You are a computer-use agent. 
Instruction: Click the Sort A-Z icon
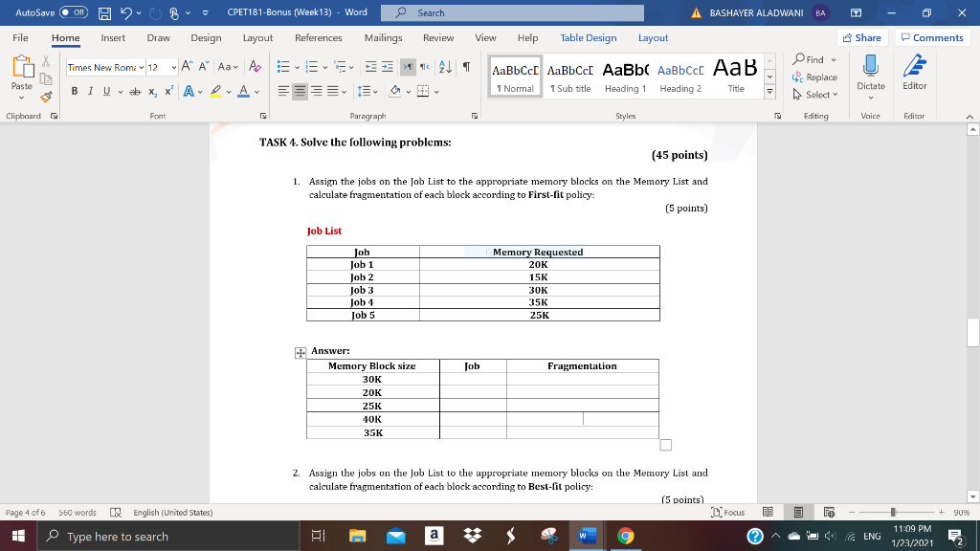point(445,66)
